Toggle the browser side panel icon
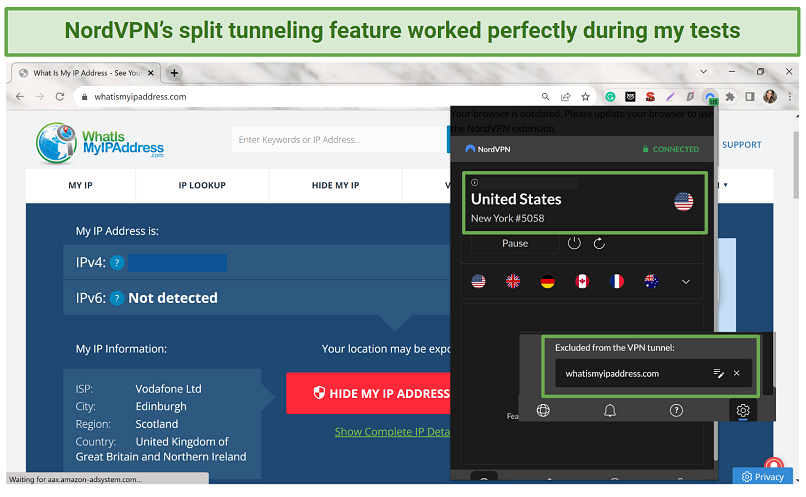806x497 pixels. coord(750,97)
